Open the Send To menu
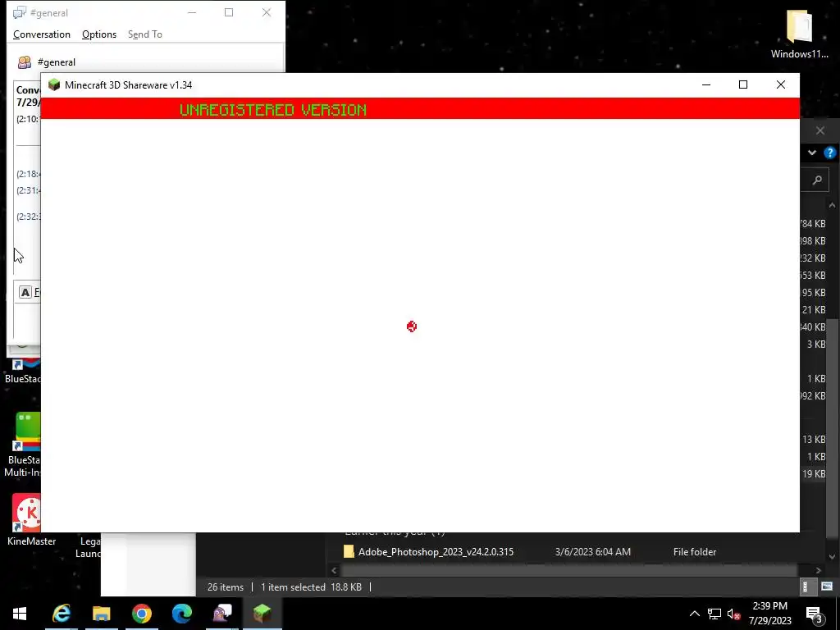Image resolution: width=840 pixels, height=630 pixels. click(x=144, y=34)
